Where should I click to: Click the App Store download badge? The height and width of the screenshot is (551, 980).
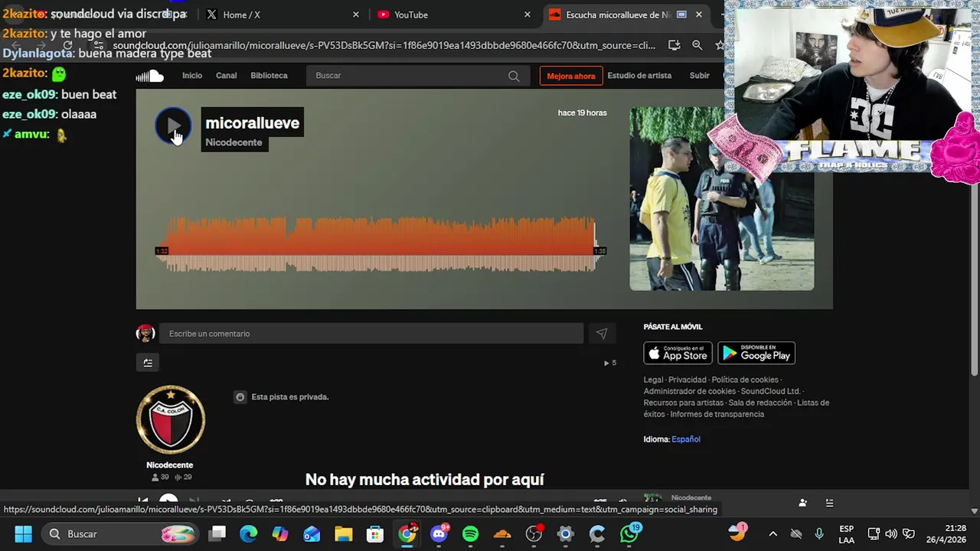(678, 353)
